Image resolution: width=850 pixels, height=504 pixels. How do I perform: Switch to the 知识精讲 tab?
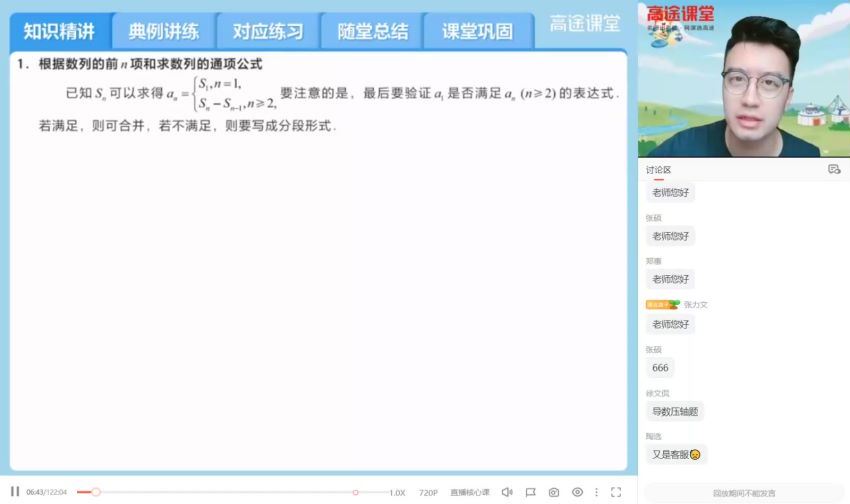pos(60,31)
